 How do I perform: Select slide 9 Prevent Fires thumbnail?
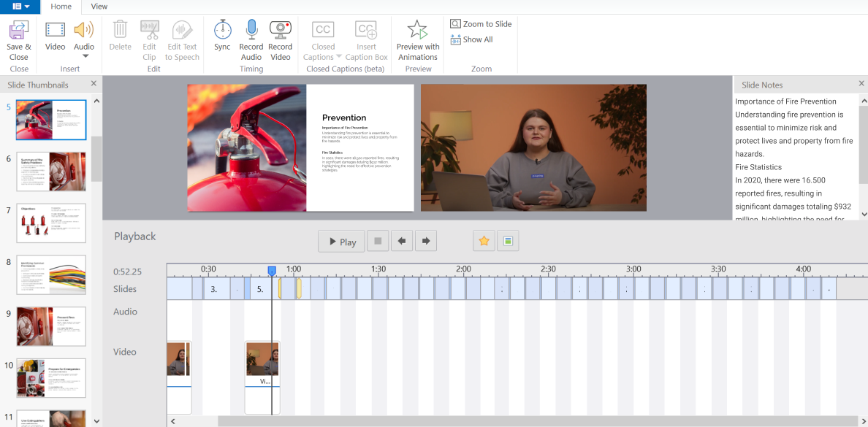[x=51, y=326]
